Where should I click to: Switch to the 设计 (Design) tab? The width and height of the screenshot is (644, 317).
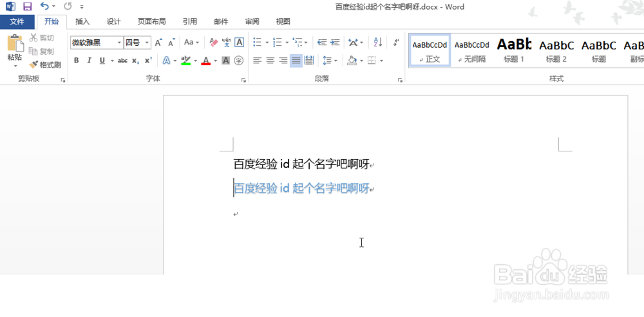tap(114, 22)
